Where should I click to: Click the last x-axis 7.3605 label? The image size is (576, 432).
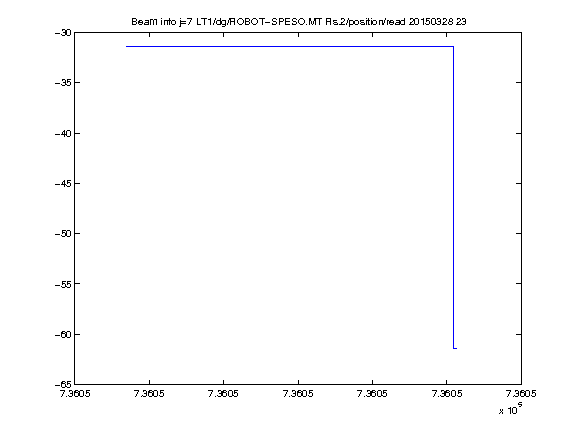[521, 394]
